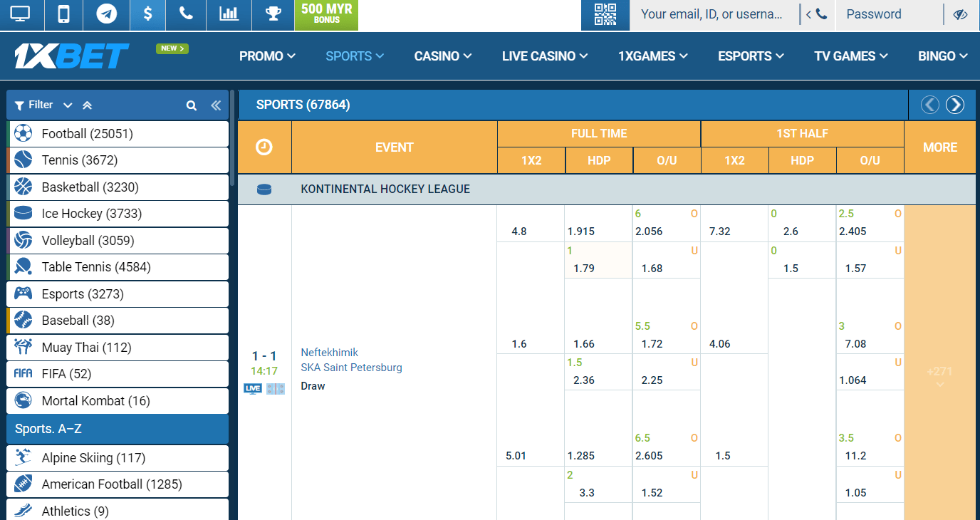Image resolution: width=980 pixels, height=520 pixels.
Task: Select Basketball (3230) in sidebar
Action: point(118,187)
